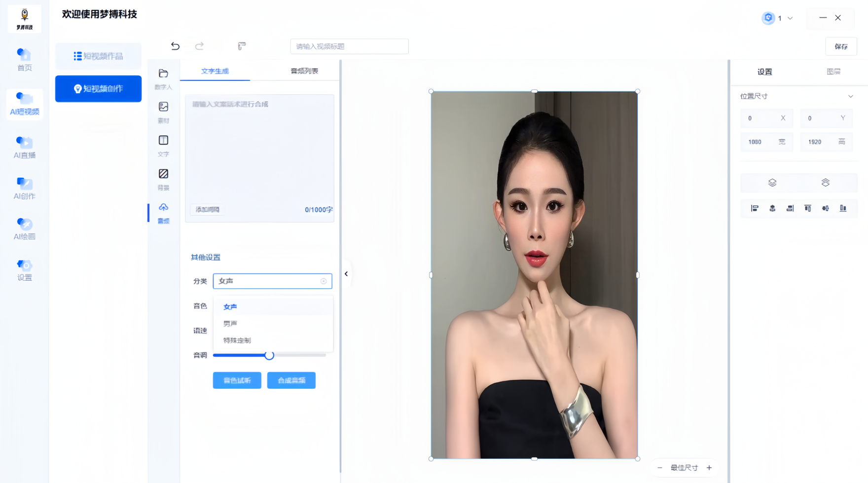
Task: Align vertical middle icon
Action: click(826, 208)
